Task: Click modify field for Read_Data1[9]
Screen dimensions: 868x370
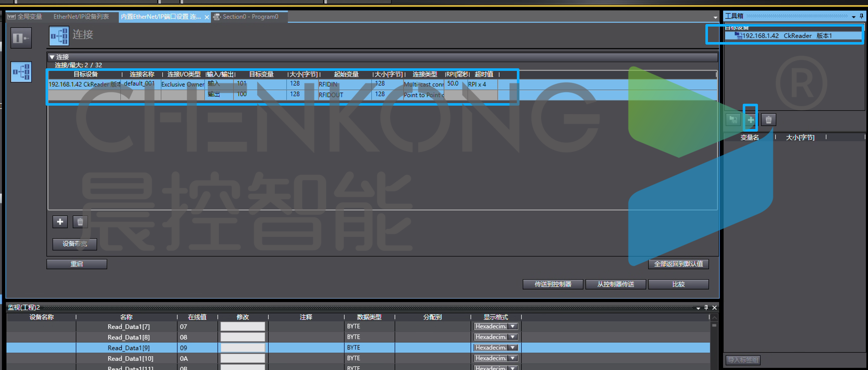Action: 243,348
